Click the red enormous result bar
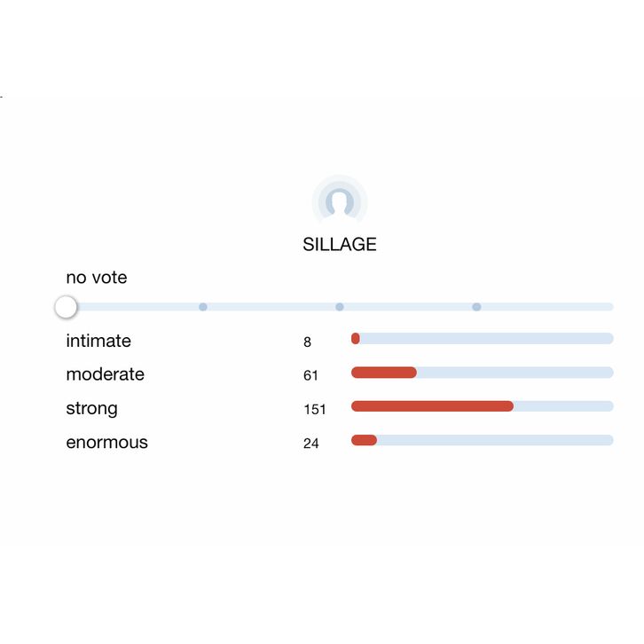 [364, 440]
